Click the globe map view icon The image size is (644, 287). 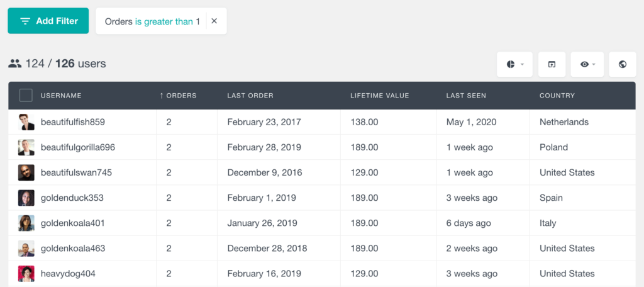click(622, 64)
